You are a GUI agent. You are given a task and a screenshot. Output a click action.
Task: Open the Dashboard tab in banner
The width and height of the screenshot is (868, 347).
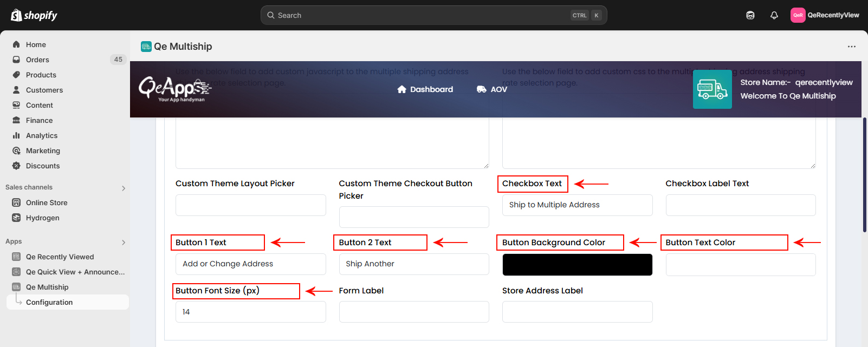(x=425, y=89)
